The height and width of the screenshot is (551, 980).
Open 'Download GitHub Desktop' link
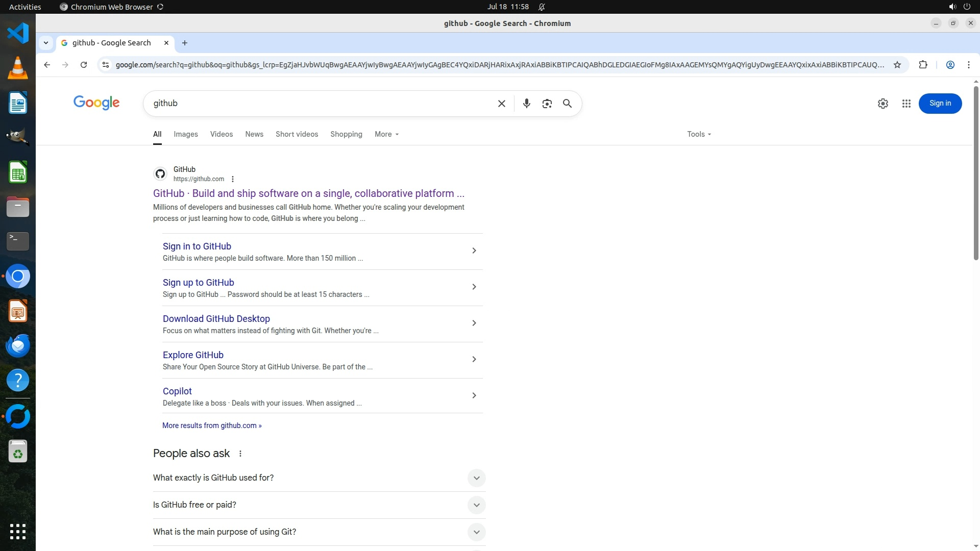coord(216,319)
